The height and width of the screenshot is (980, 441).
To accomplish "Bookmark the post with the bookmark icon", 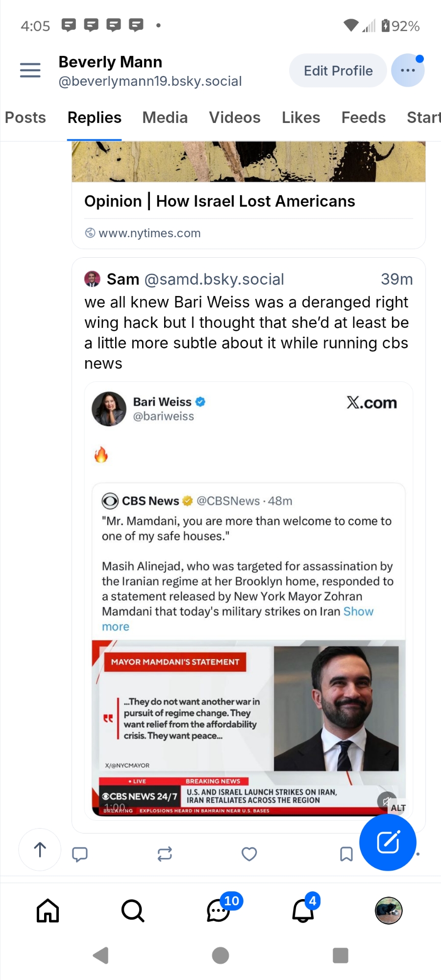I will 346,854.
